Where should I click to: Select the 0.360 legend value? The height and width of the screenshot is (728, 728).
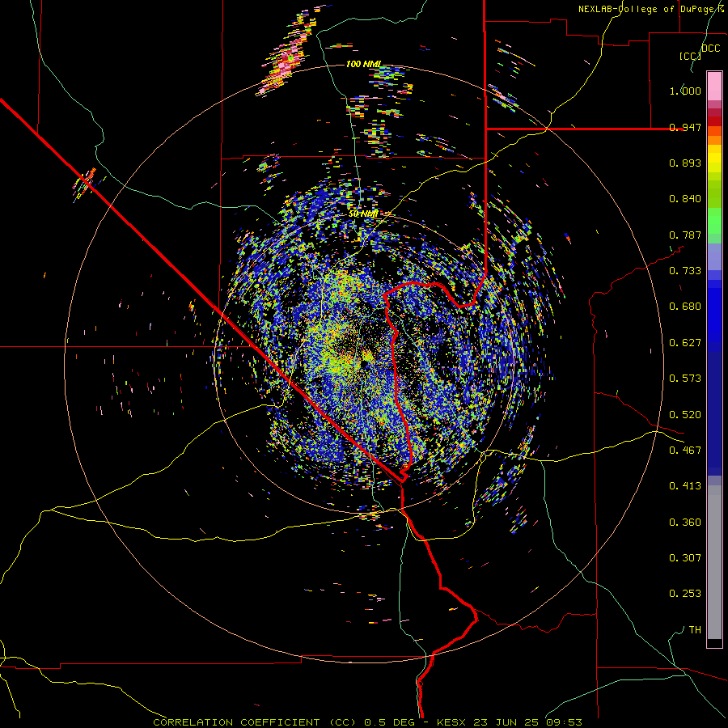tap(685, 523)
